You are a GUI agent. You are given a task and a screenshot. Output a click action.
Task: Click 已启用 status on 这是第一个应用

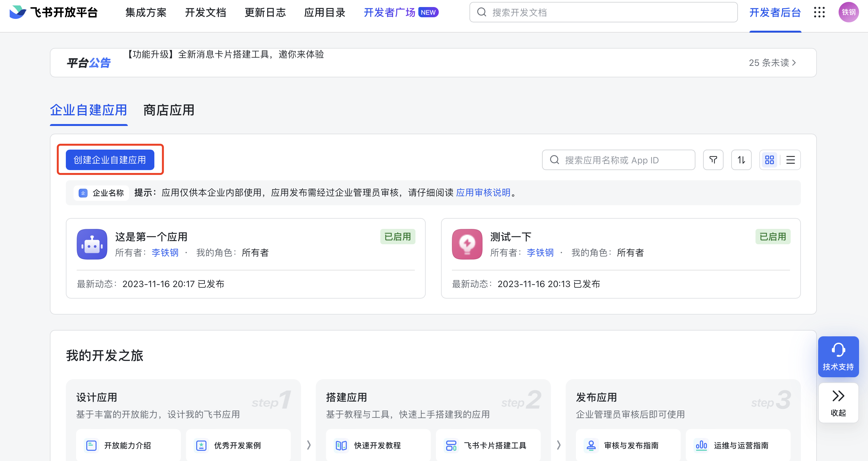398,237
